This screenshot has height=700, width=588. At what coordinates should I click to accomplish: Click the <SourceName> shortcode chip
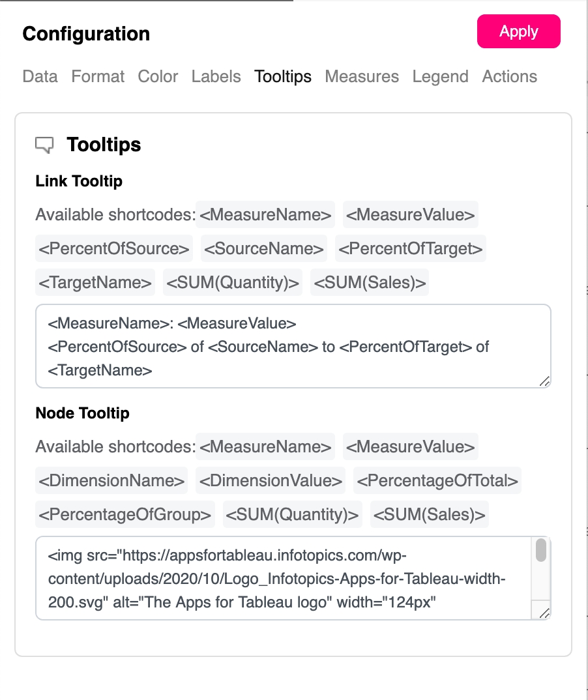[x=264, y=248]
